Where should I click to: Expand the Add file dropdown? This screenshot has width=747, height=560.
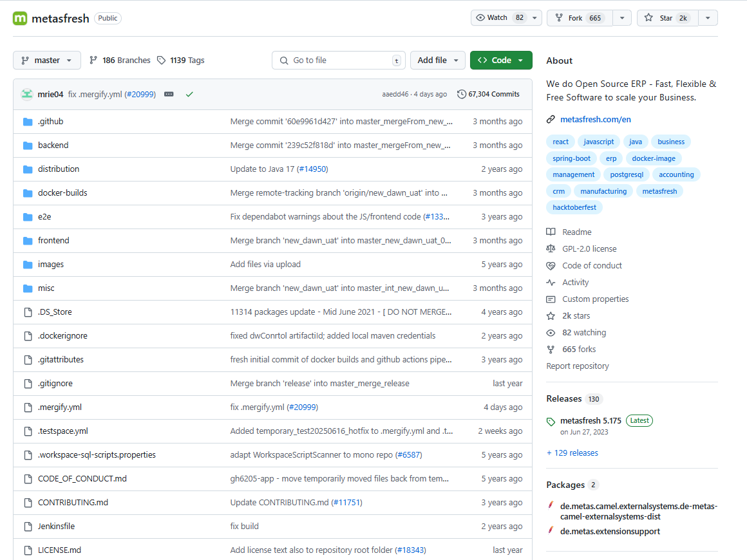click(x=437, y=60)
